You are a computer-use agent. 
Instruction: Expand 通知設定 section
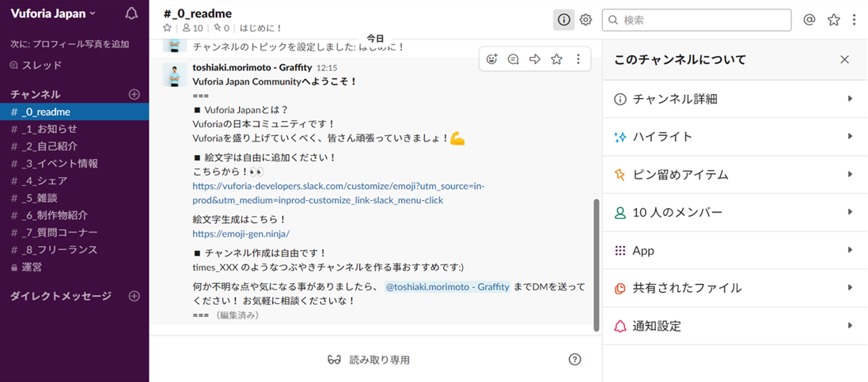tap(735, 326)
